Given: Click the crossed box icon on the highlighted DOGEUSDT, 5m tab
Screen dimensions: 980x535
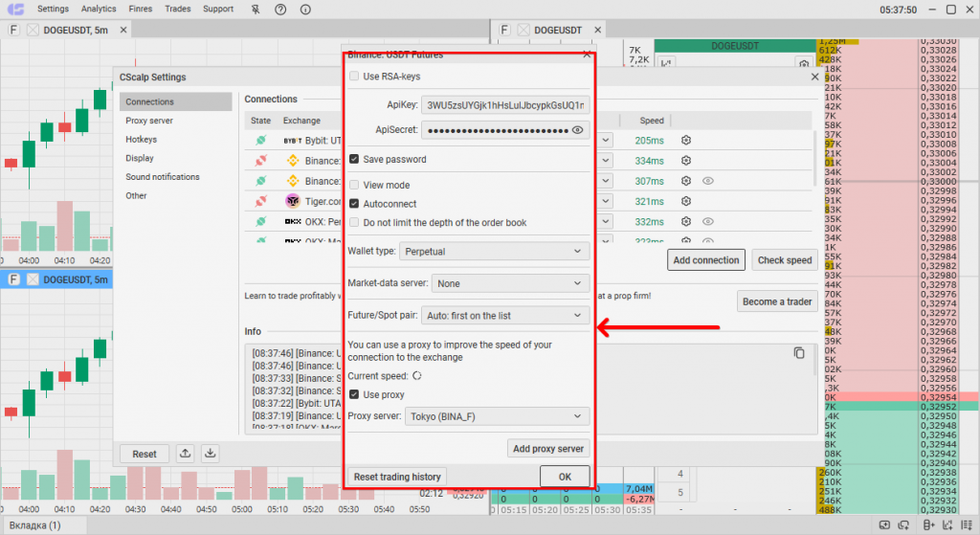Looking at the screenshot, I should (33, 279).
